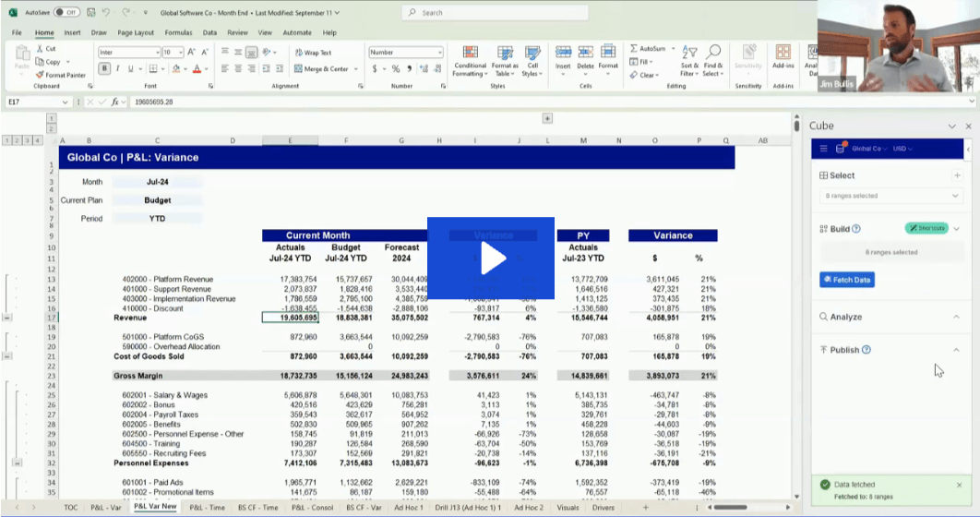The image size is (980, 517).
Task: Apply the Fill Color bucket
Action: [175, 68]
